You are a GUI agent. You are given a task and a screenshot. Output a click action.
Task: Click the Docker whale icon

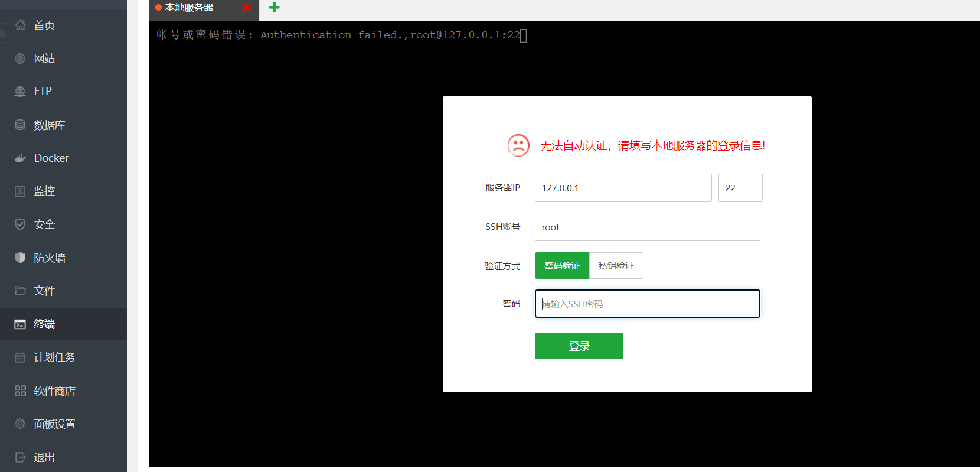20,158
